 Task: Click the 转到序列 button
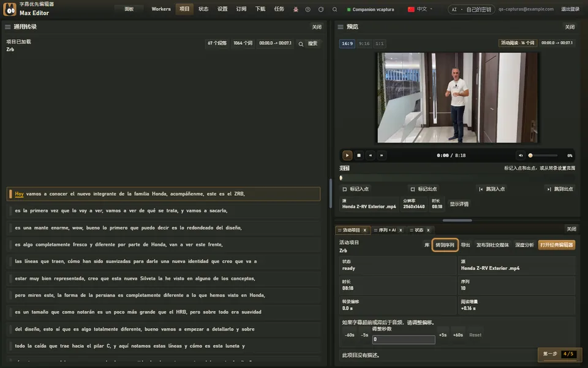pyautogui.click(x=445, y=245)
